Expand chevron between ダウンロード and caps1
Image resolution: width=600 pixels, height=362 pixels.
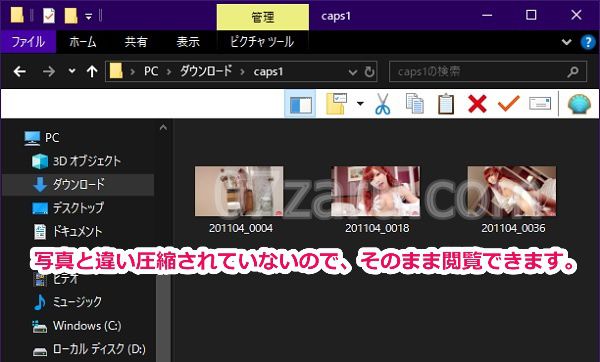[x=242, y=72]
